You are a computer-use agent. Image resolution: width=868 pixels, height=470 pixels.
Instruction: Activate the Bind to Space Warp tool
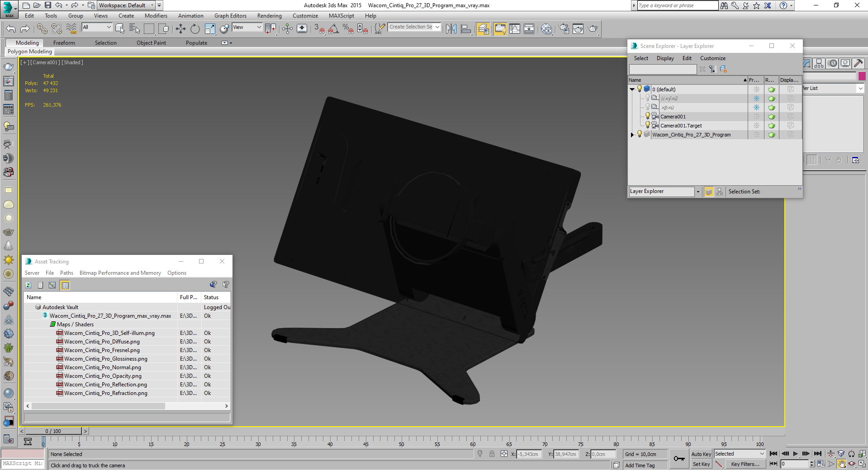71,29
